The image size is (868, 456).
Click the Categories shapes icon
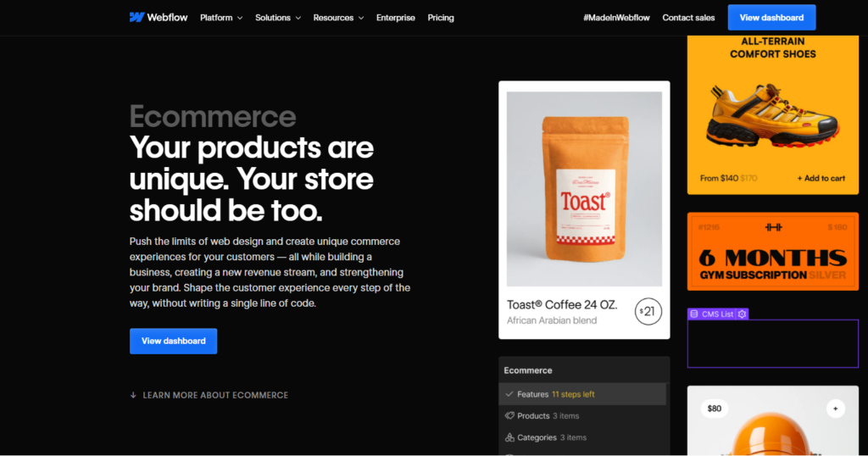point(509,437)
